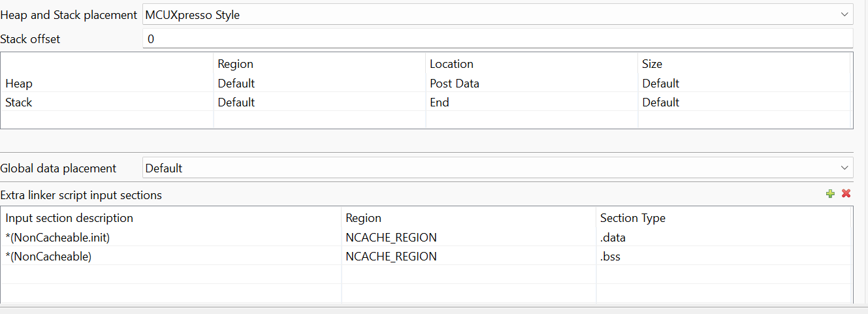Click the red X delete-section icon
Image resolution: width=868 pixels, height=314 pixels.
[x=846, y=194]
